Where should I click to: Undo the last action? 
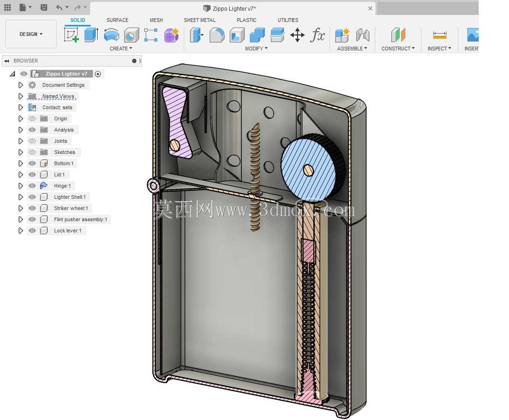59,7
